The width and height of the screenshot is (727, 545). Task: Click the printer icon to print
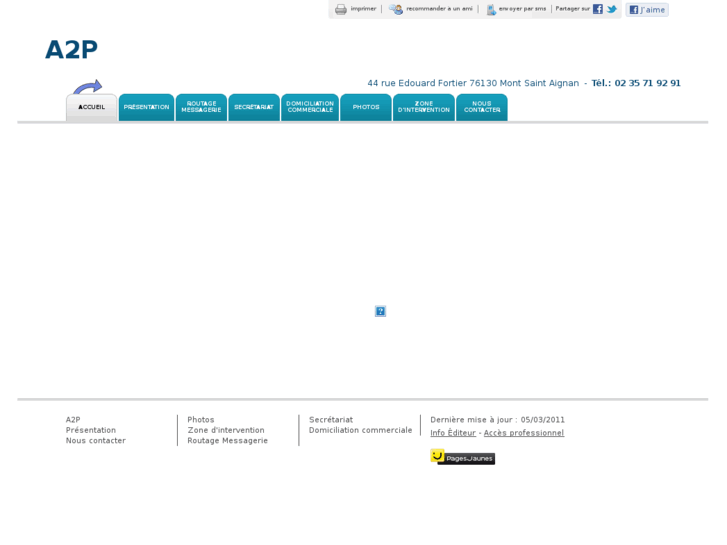341,9
